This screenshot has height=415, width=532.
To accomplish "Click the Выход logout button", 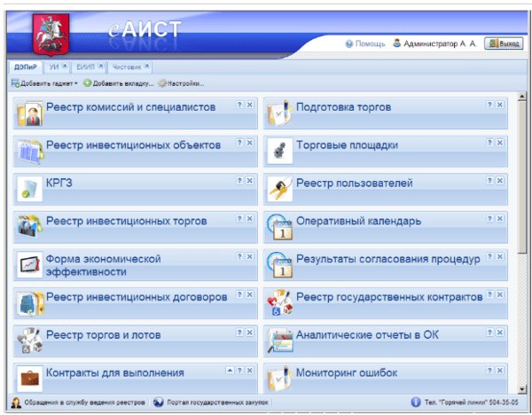I will [x=503, y=43].
